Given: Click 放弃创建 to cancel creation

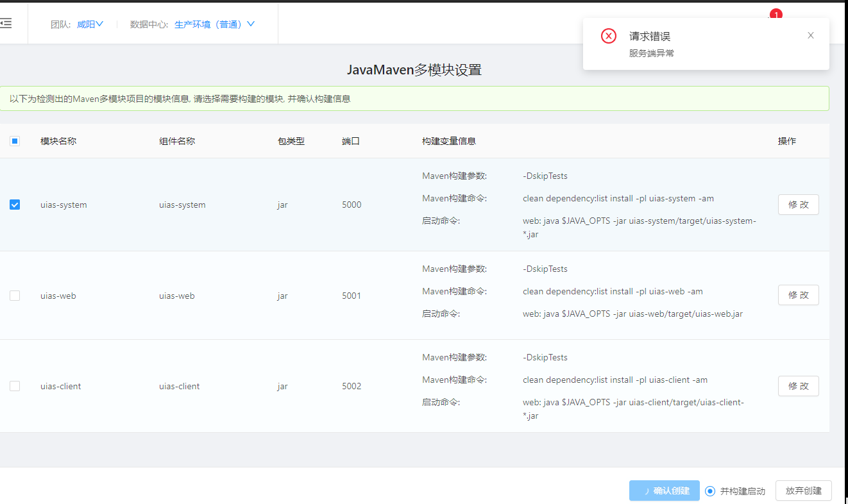Looking at the screenshot, I should tap(803, 491).
